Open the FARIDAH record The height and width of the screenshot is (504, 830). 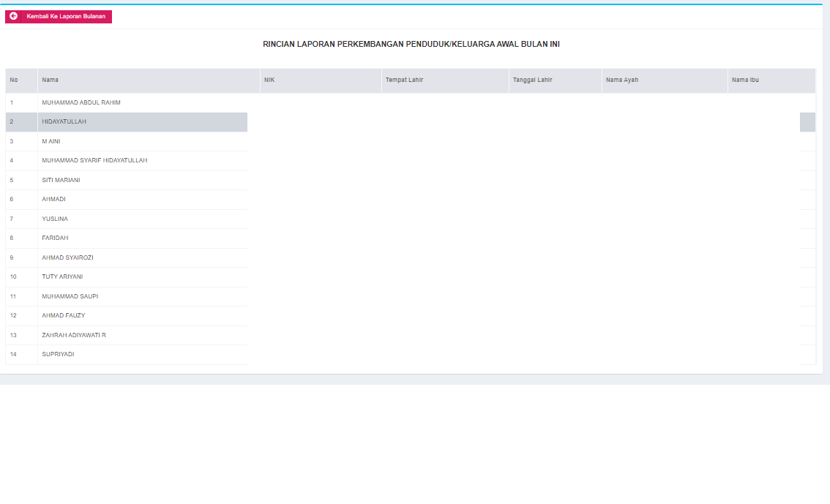tap(54, 238)
